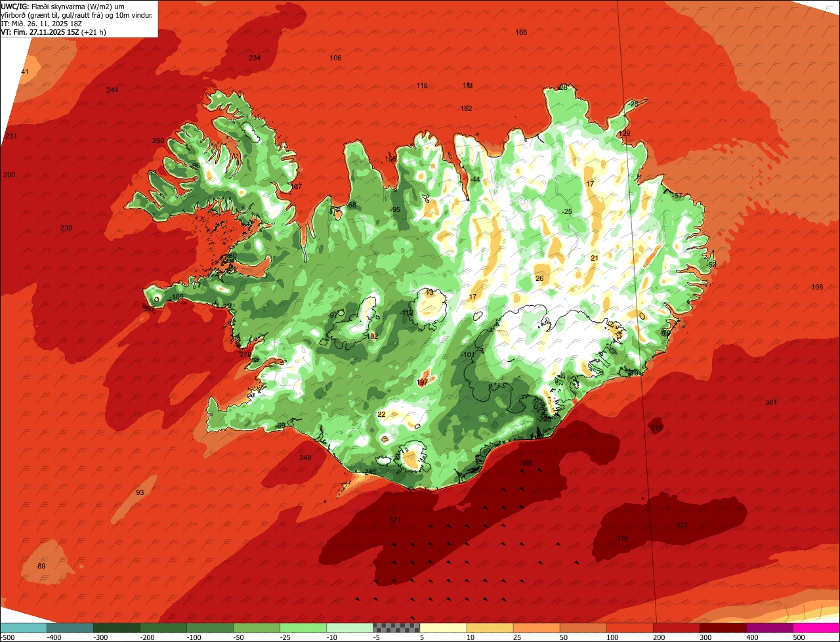Click the flux value '-25' in northeast Iceland
This screenshot has width=840, height=642.
[567, 211]
